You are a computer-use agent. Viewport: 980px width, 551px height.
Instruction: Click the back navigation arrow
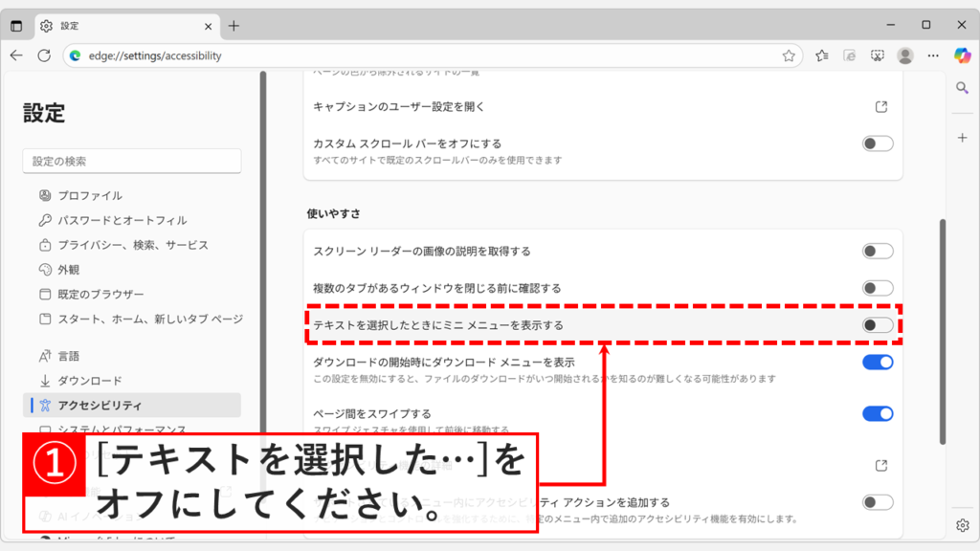pyautogui.click(x=16, y=55)
